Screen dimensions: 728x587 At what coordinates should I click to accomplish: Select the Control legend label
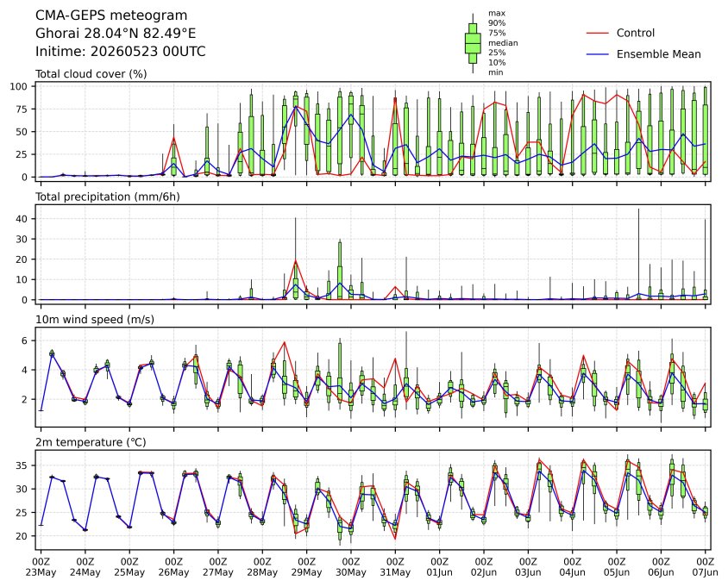pos(635,33)
